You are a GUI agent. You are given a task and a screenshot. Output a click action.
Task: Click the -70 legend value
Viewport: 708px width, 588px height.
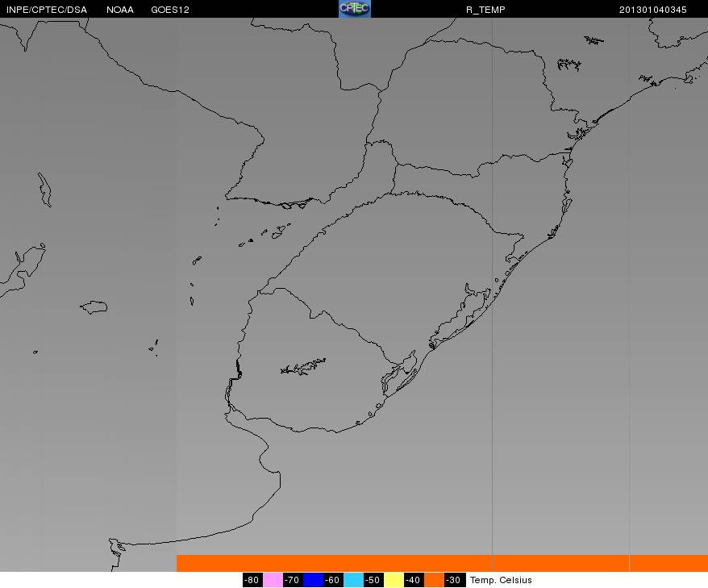(x=293, y=580)
